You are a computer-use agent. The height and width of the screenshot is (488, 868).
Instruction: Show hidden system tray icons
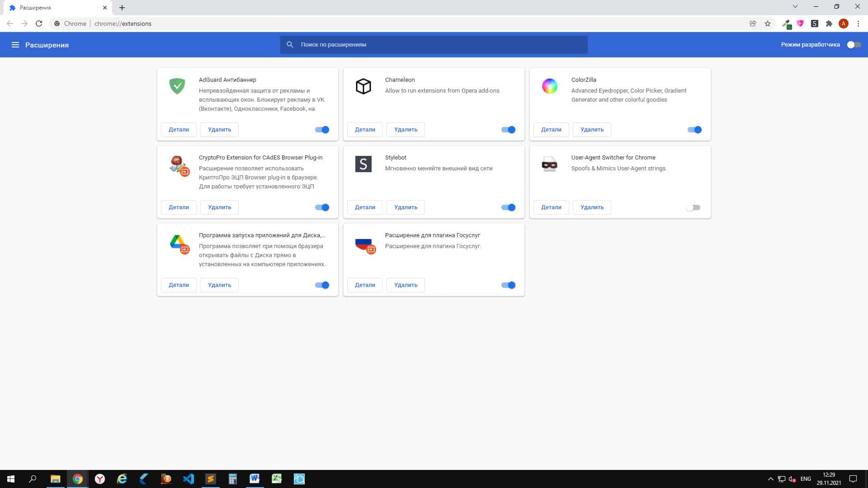pyautogui.click(x=770, y=479)
